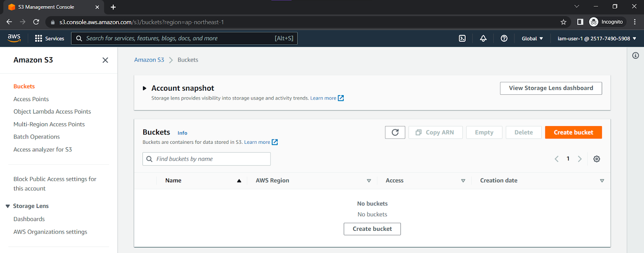Open Block Public Access settings for this account

point(55,184)
